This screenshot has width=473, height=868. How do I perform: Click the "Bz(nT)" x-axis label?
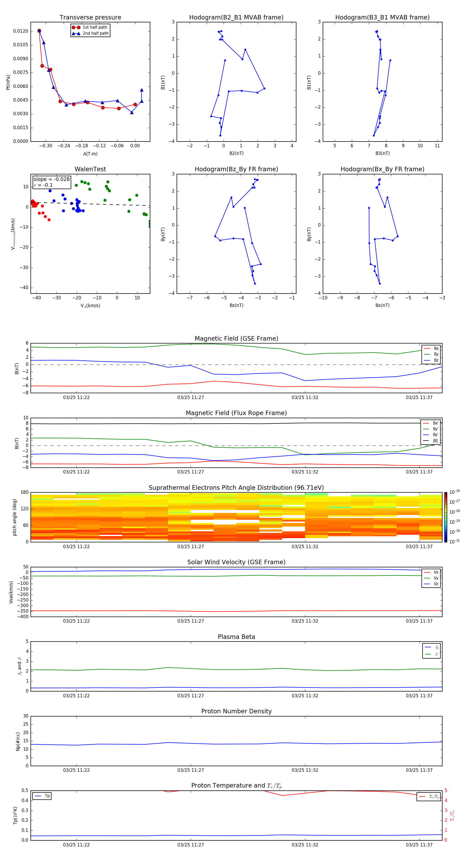(236, 305)
